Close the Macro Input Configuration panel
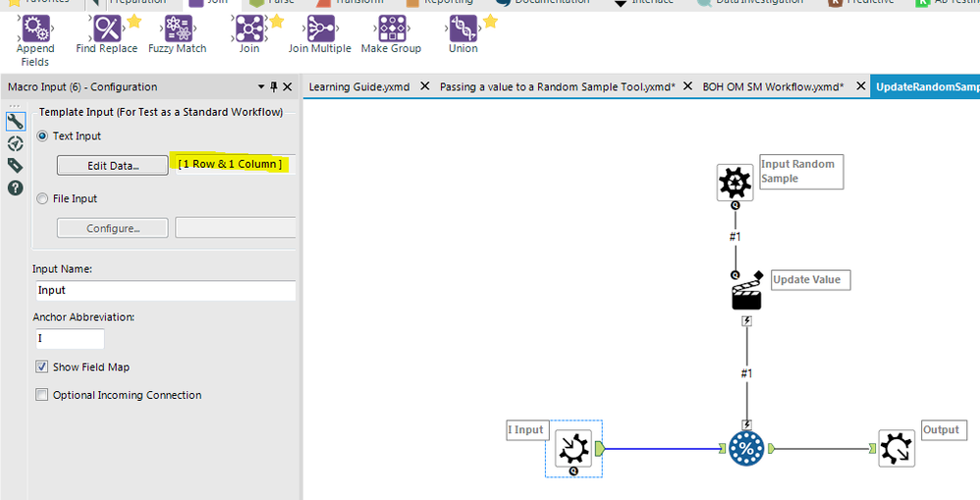Screen dimensions: 980x500 pos(288,86)
